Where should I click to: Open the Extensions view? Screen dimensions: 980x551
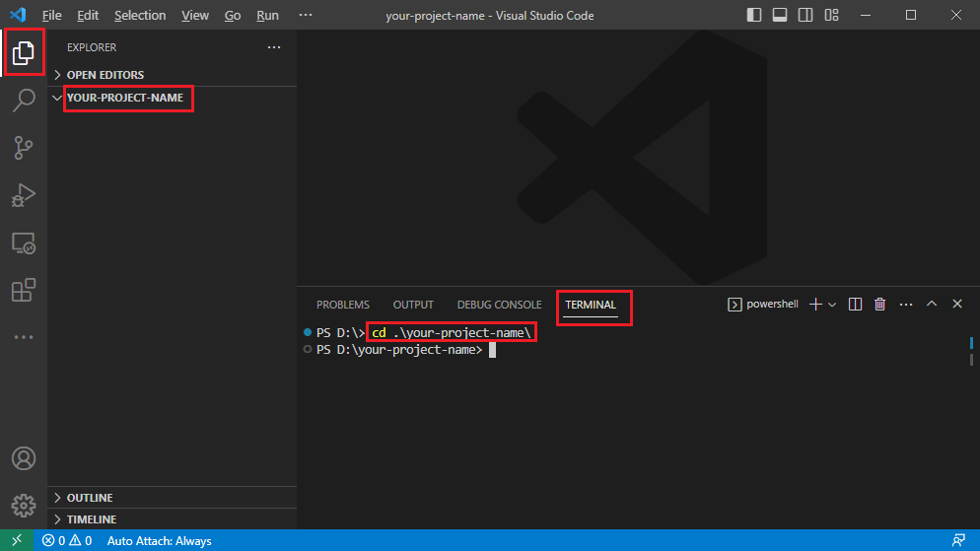point(24,290)
